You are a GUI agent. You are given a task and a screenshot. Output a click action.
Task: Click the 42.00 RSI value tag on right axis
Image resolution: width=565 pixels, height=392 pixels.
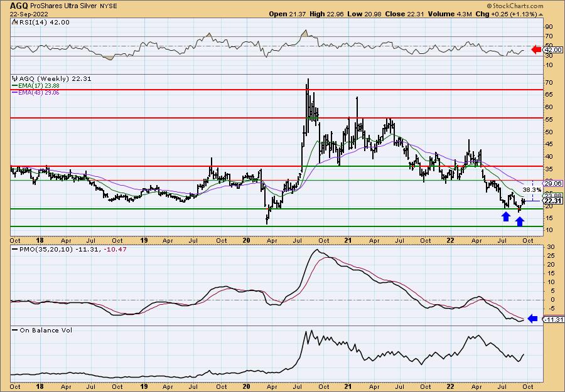click(x=553, y=50)
